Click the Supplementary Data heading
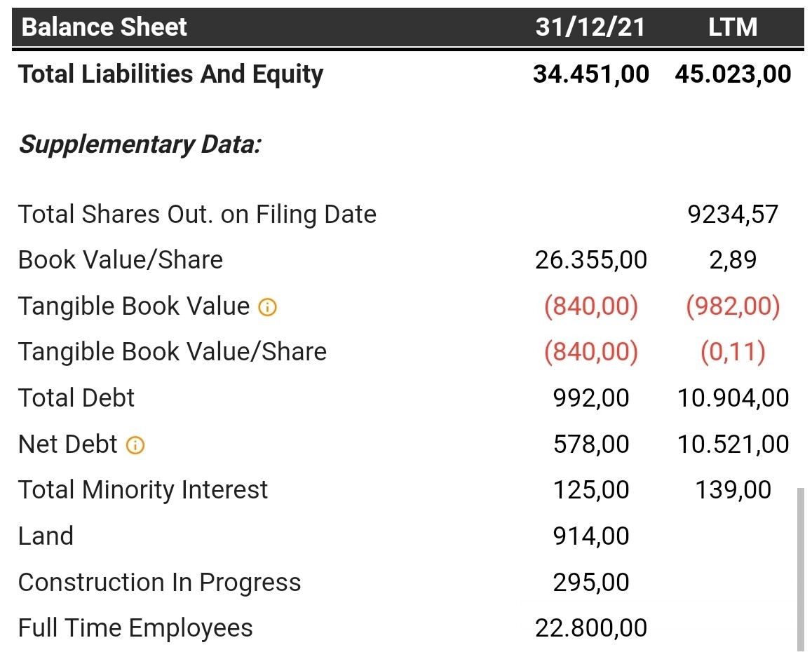The image size is (812, 652). (140, 144)
